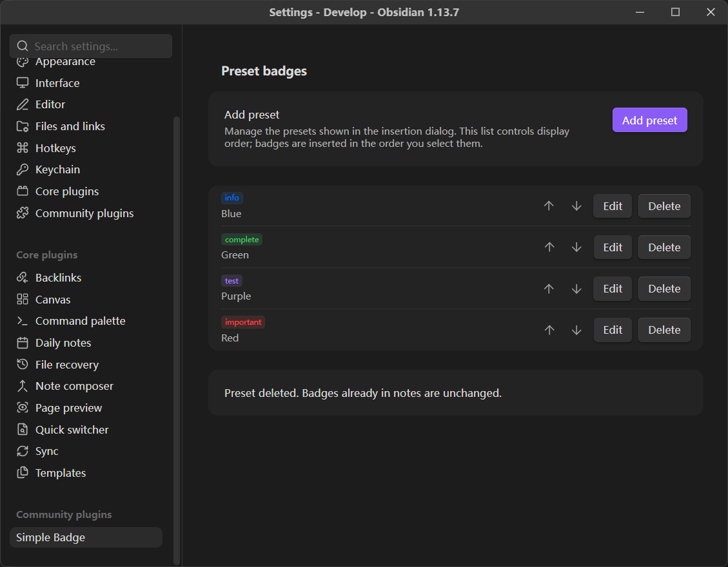The height and width of the screenshot is (567, 728).
Task: Open Files and links settings
Action: point(86,126)
